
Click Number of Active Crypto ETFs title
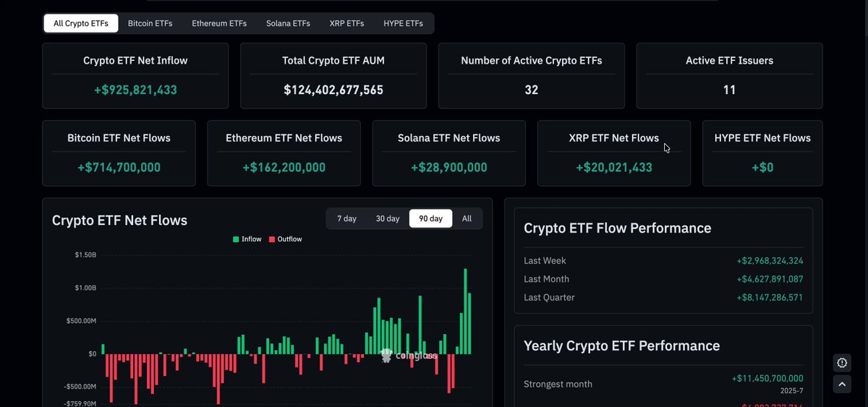(x=532, y=61)
